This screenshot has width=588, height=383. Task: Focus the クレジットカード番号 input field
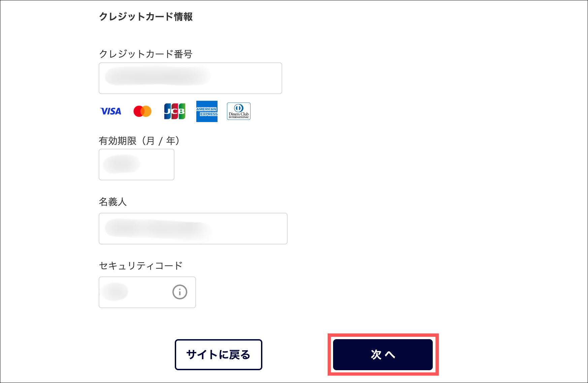click(x=190, y=78)
